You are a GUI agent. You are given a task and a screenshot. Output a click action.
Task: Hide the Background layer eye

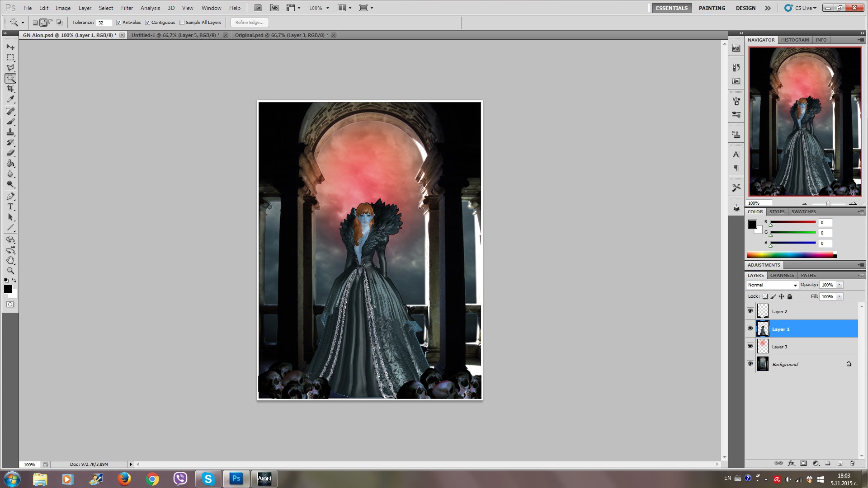(750, 364)
